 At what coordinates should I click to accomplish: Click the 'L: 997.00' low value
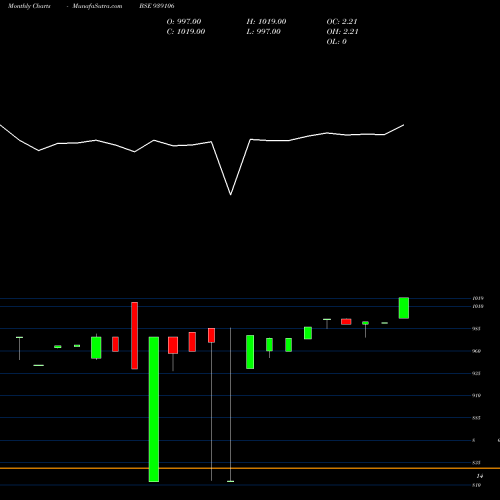[263, 31]
